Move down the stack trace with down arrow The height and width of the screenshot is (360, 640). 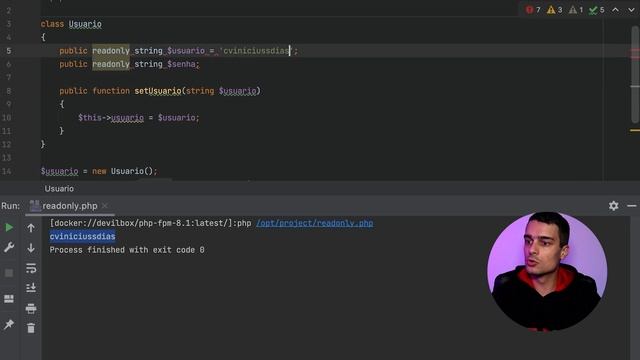(x=31, y=248)
